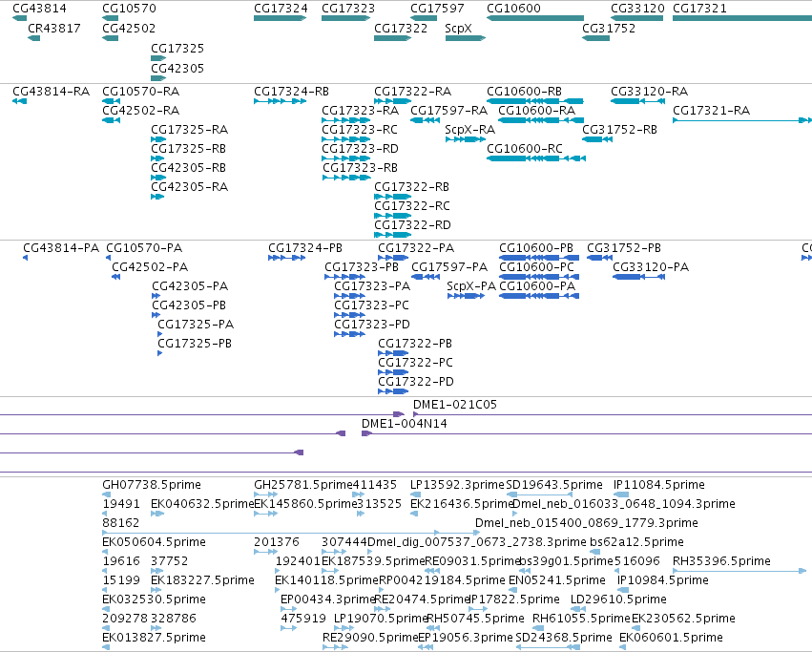
Task: Click the CG31752 gene label
Action: tap(609, 29)
